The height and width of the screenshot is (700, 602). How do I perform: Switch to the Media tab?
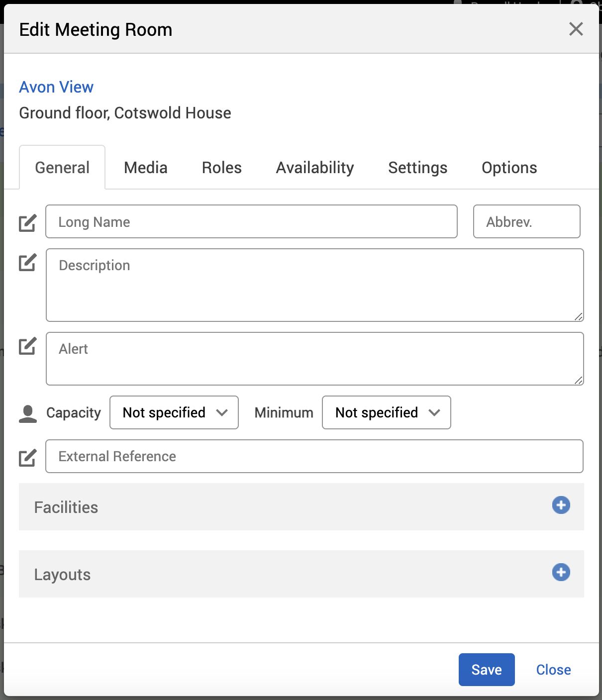tap(145, 168)
